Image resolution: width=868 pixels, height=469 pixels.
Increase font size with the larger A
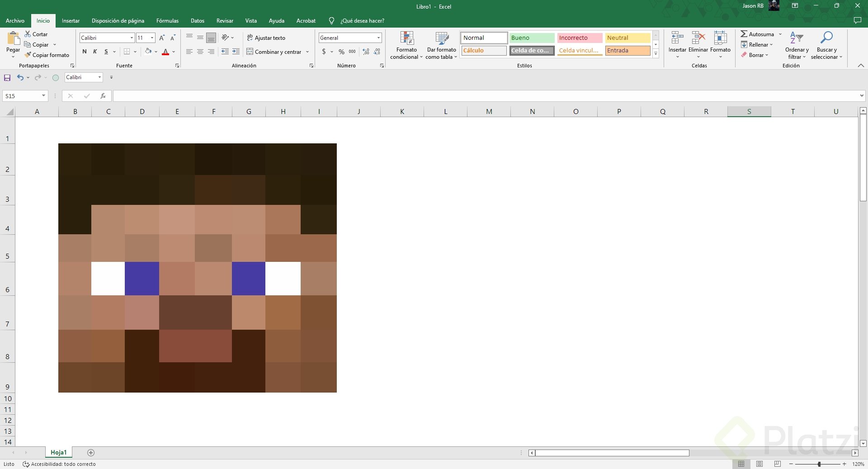(162, 38)
